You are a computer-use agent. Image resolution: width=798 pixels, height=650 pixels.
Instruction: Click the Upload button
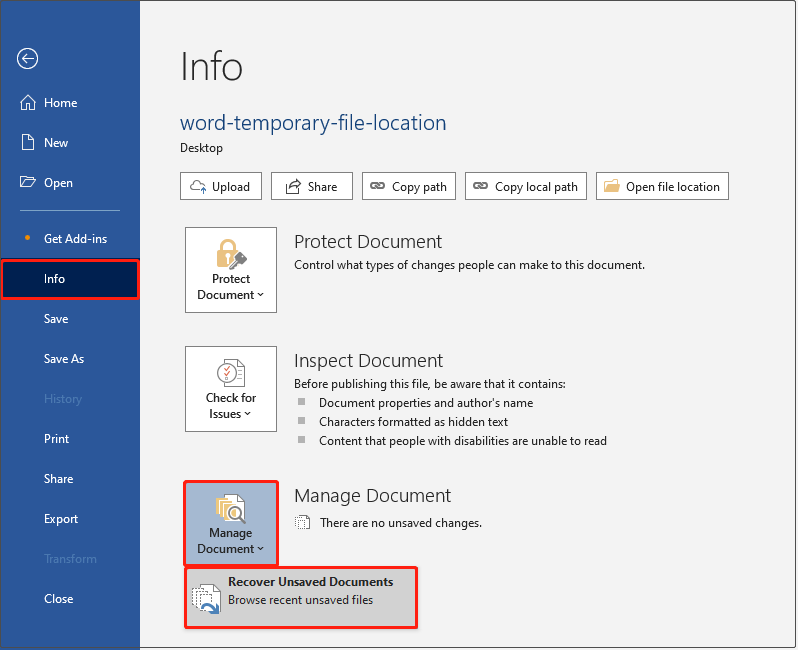coord(221,186)
